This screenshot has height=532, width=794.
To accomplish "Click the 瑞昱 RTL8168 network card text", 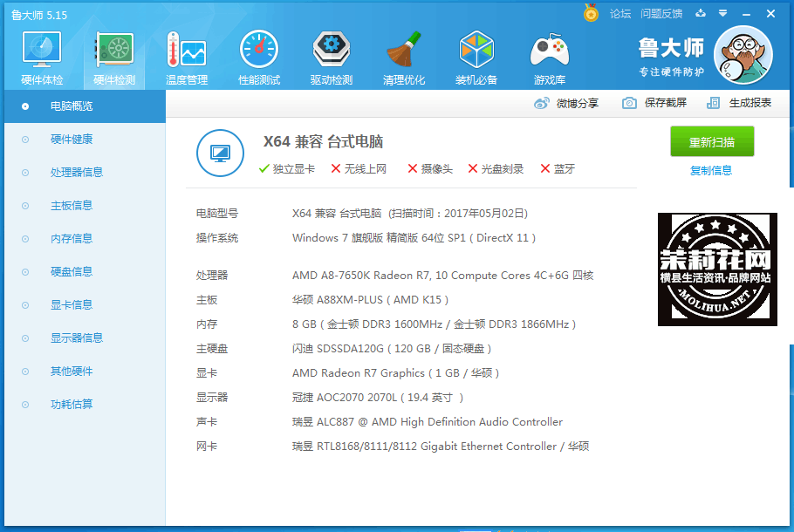I will (x=441, y=447).
